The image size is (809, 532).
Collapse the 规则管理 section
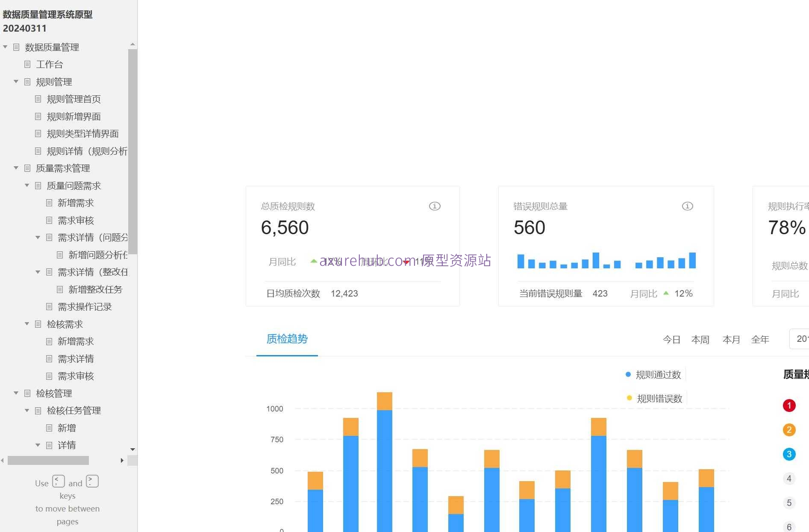pos(16,82)
